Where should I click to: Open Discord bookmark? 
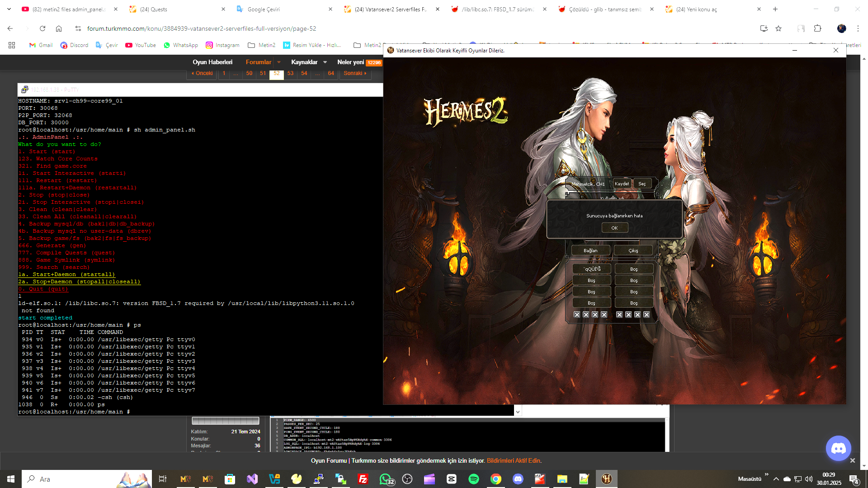pos(74,45)
